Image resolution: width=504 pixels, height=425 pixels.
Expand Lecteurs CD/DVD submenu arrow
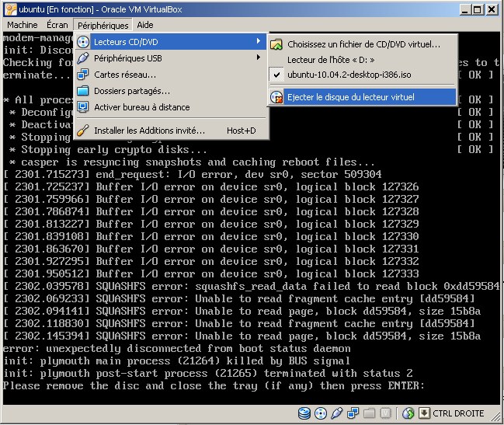click(x=259, y=41)
